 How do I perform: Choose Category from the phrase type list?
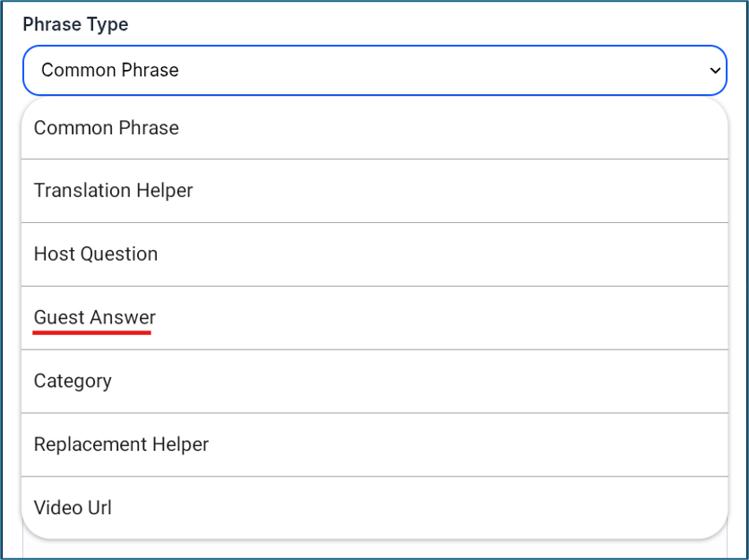click(374, 382)
